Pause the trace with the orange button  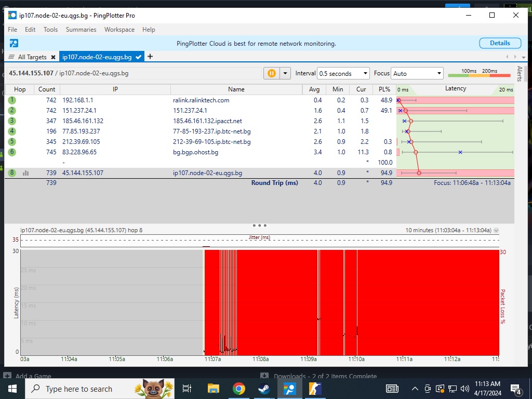click(x=271, y=73)
